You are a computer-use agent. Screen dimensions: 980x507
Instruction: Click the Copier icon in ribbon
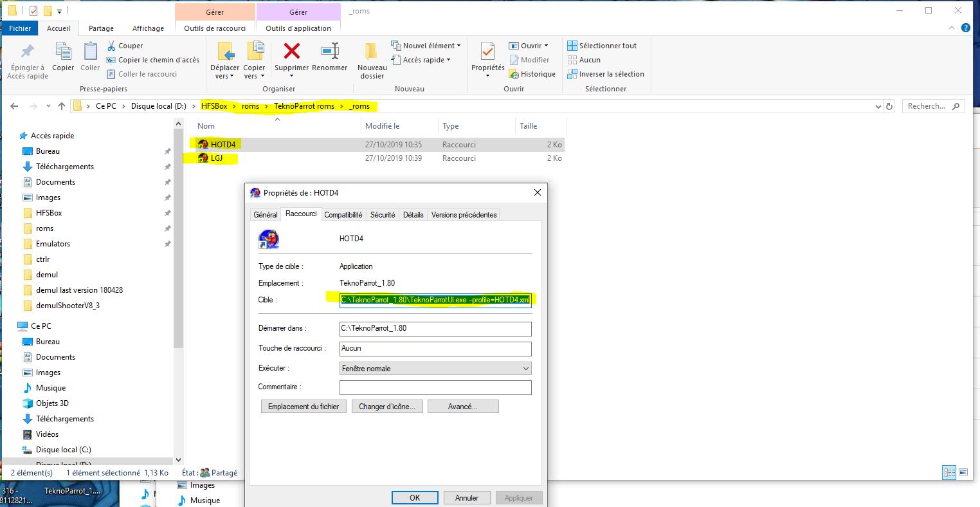[x=63, y=51]
